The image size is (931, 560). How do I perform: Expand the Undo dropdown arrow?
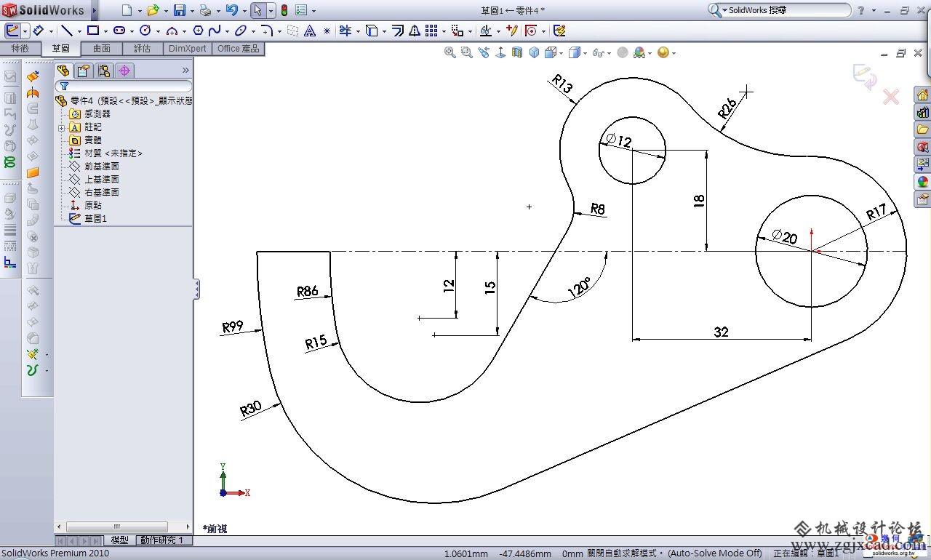244,11
